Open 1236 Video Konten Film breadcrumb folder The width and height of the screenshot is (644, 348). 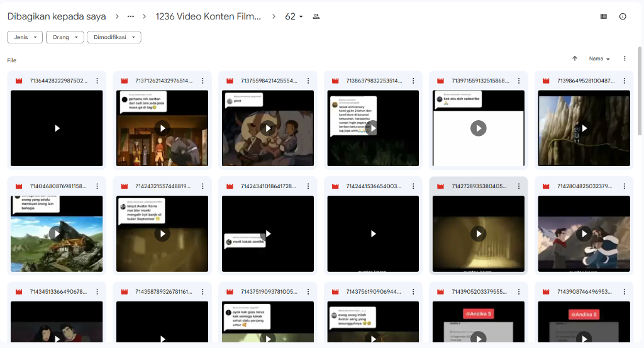point(208,17)
